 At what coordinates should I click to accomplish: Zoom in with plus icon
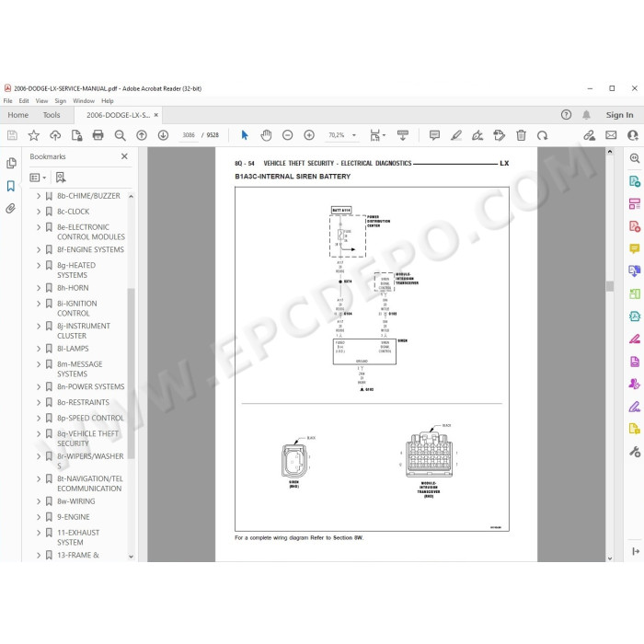pos(309,135)
